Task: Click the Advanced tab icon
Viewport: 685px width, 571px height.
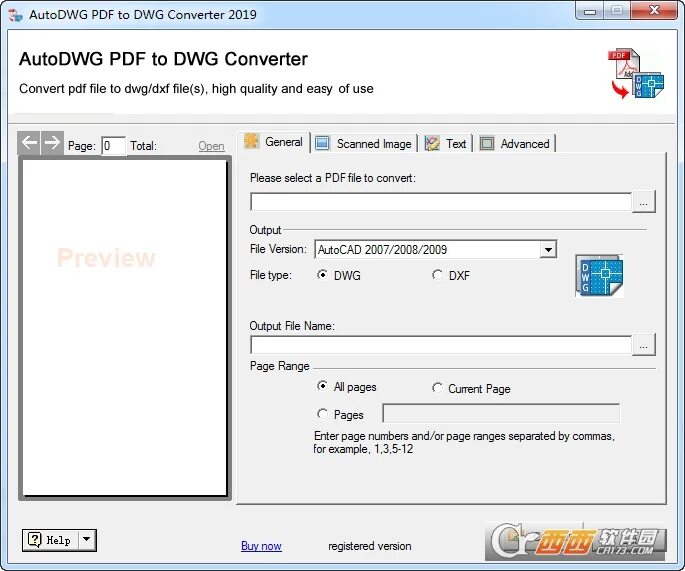Action: click(487, 143)
